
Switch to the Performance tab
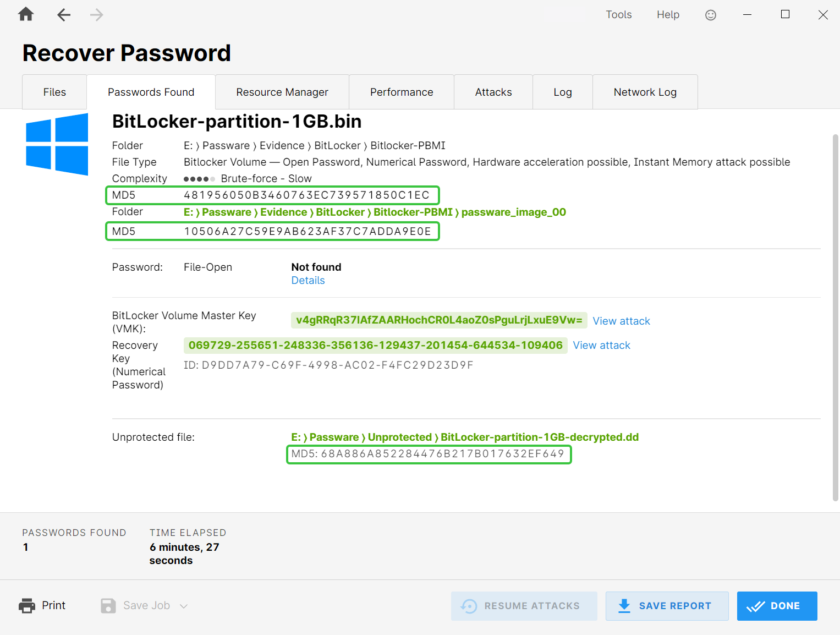pos(402,92)
